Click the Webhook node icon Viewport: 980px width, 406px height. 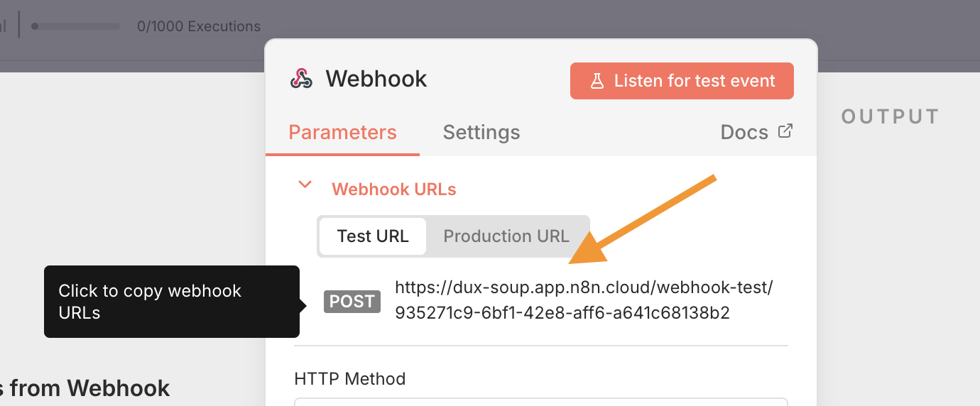[x=301, y=79]
